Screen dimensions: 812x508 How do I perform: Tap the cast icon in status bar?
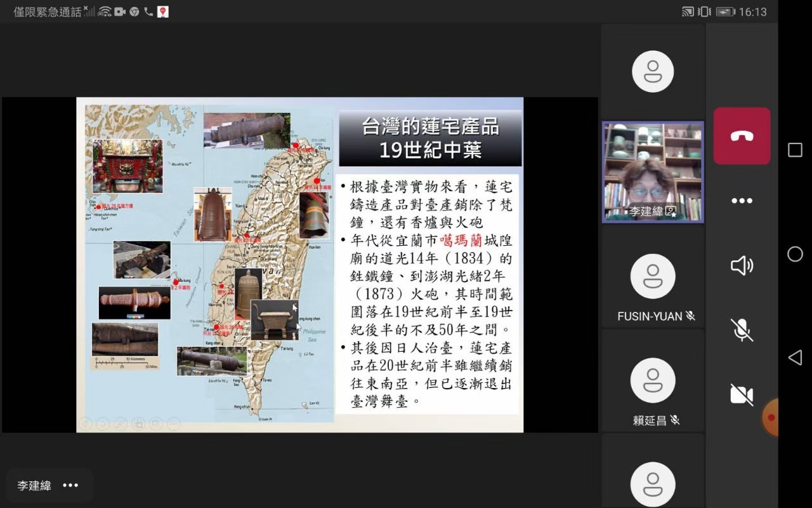click(x=688, y=12)
